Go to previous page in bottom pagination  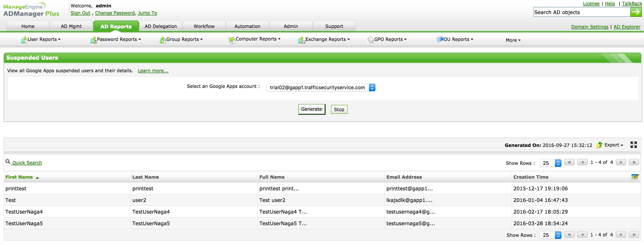582,235
